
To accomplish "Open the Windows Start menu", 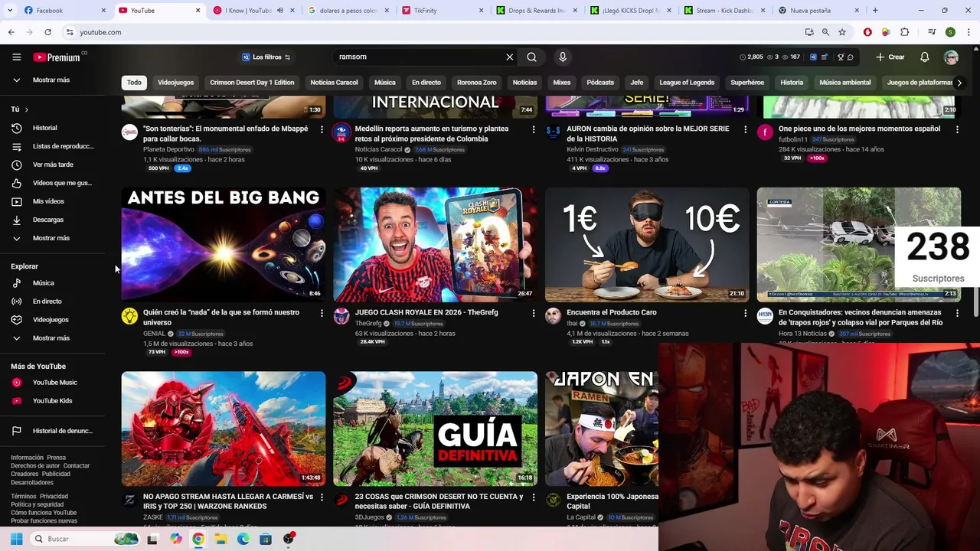I will pyautogui.click(x=16, y=539).
